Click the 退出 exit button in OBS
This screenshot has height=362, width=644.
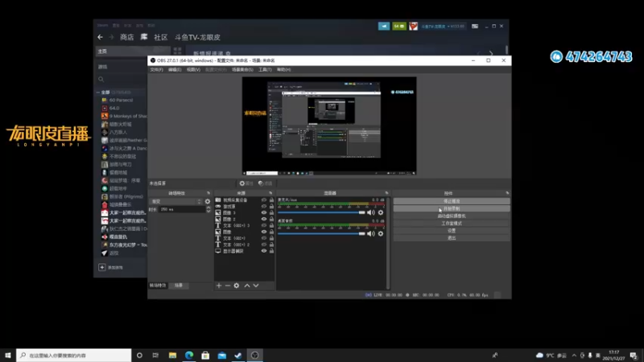click(452, 238)
